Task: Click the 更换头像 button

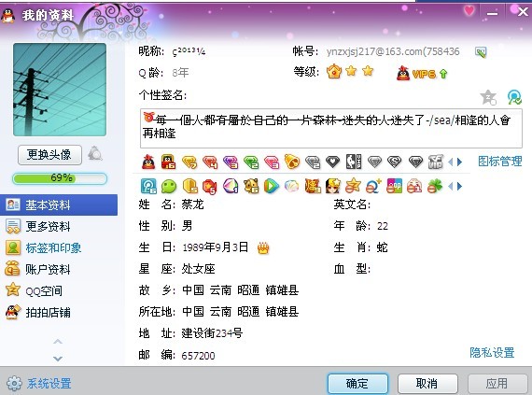Action: [x=49, y=155]
